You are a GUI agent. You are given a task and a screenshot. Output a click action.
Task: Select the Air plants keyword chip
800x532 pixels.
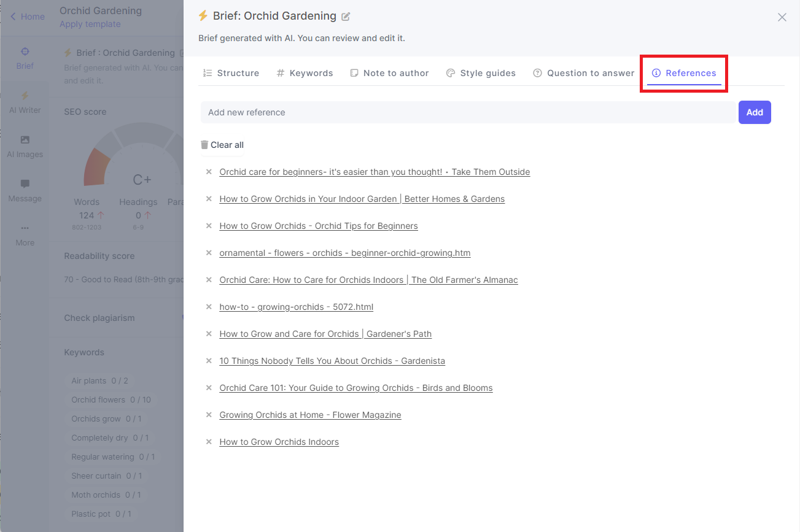point(99,380)
